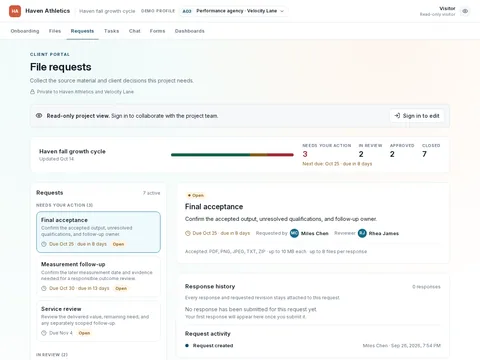Select the Service review request card
The width and height of the screenshot is (480, 360).
[98, 321]
